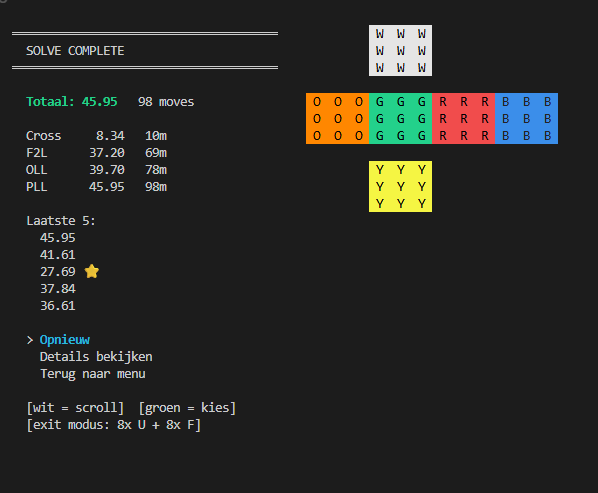The width and height of the screenshot is (598, 493).
Task: Click the 37.84 recent time
Action: click(x=58, y=289)
